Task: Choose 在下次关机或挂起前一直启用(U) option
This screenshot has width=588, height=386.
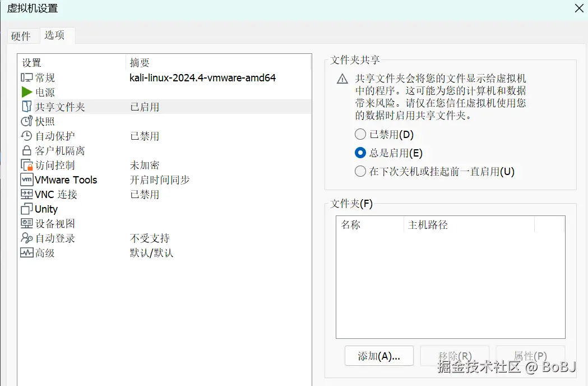Action: click(359, 171)
